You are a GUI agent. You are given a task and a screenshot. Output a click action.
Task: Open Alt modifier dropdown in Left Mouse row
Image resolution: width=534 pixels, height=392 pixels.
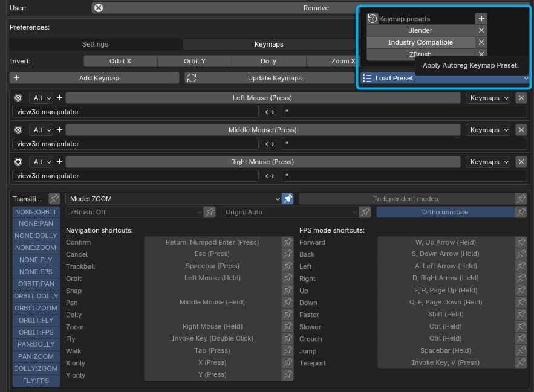pos(41,98)
